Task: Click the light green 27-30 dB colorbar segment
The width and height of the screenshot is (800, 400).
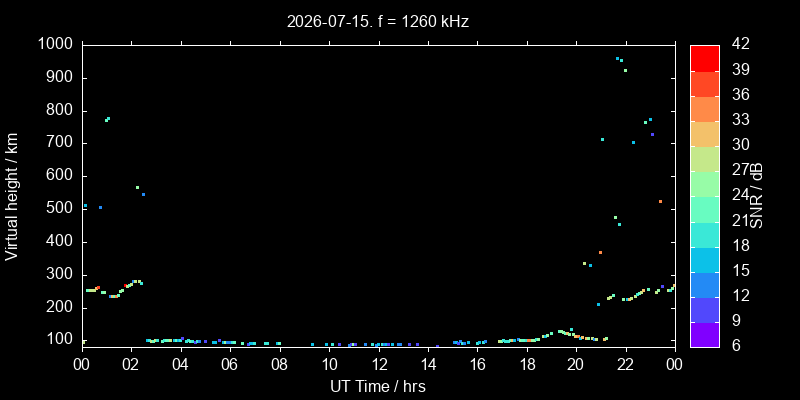Action: (x=705, y=159)
